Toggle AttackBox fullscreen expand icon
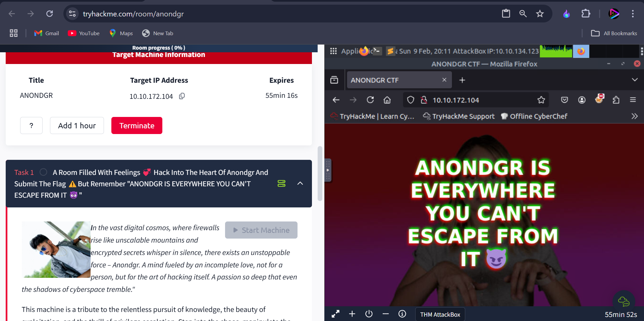This screenshot has height=321, width=644. (x=335, y=314)
